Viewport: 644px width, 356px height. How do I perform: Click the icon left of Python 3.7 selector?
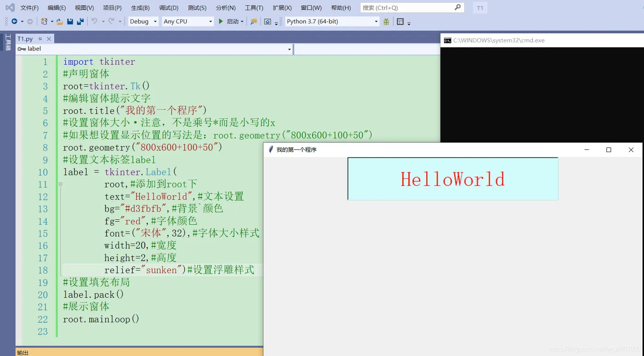268,22
